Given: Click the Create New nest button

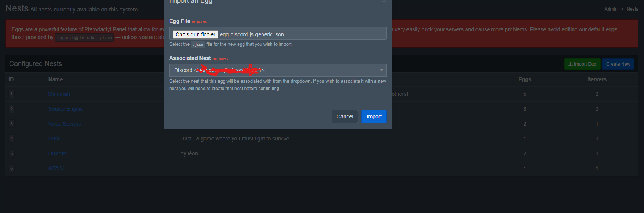Looking at the screenshot, I should (618, 64).
